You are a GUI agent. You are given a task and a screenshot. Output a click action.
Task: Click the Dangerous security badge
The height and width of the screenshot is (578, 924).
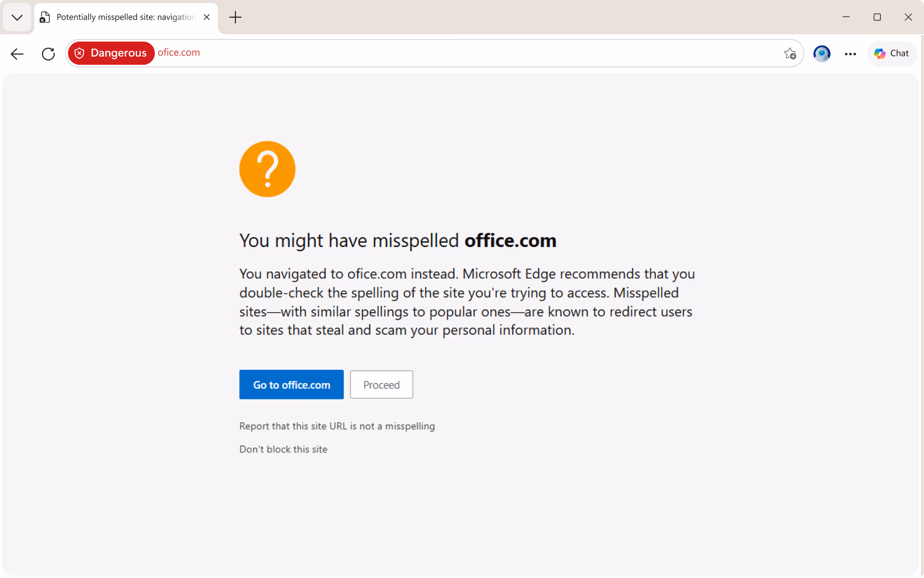(x=111, y=53)
